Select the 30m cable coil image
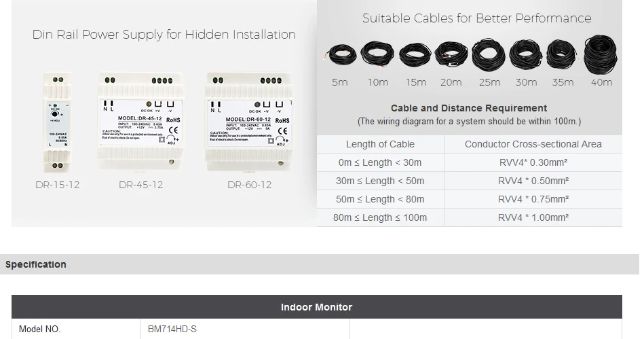 pyautogui.click(x=525, y=55)
